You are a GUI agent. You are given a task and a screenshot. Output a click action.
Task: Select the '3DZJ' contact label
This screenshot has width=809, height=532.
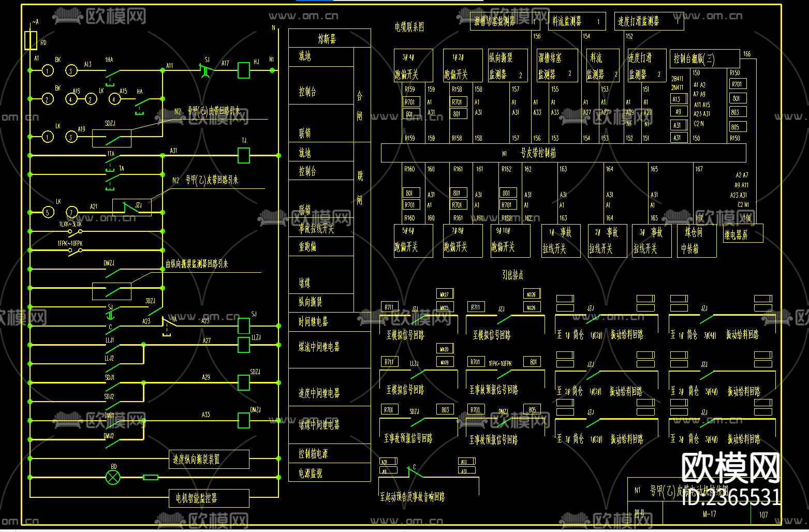[x=150, y=301]
